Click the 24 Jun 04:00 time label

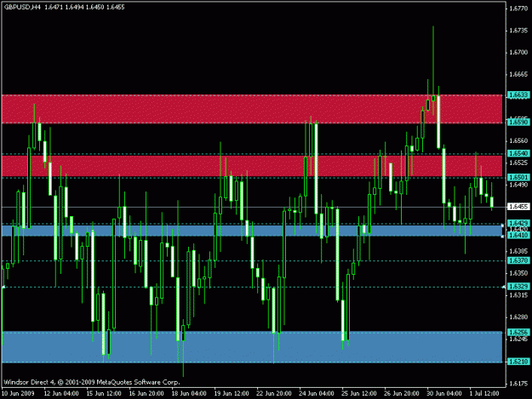click(316, 394)
